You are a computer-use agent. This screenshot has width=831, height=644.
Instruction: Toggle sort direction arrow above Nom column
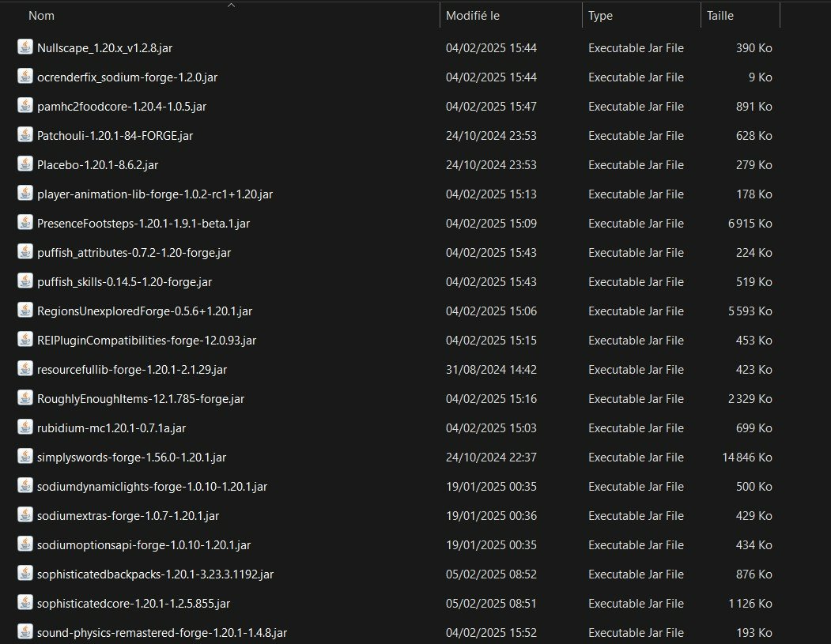(x=231, y=5)
